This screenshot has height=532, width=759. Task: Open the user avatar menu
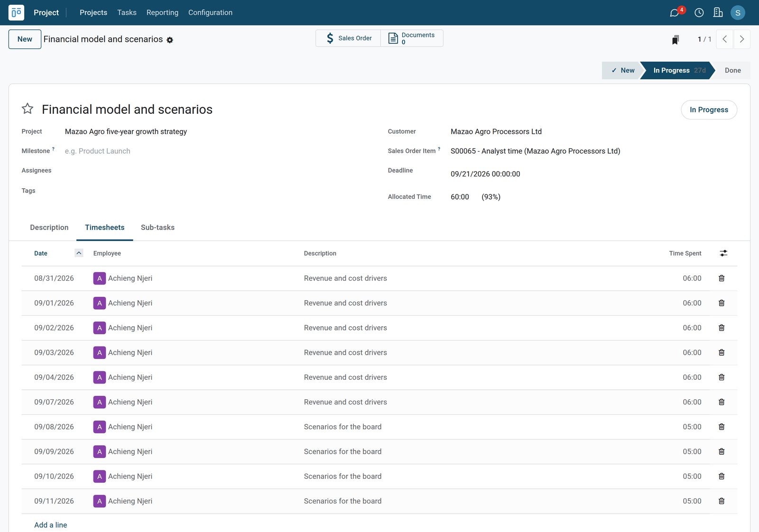[738, 13]
